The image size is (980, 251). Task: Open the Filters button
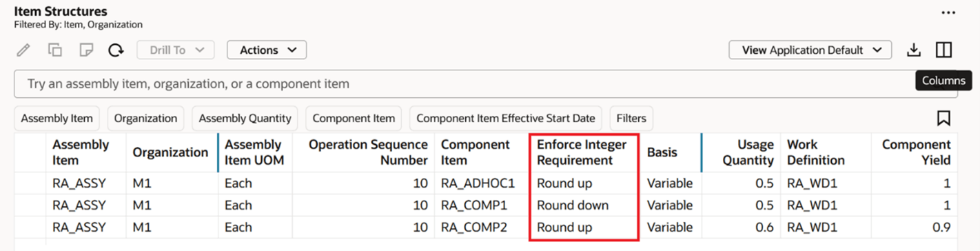(x=631, y=119)
